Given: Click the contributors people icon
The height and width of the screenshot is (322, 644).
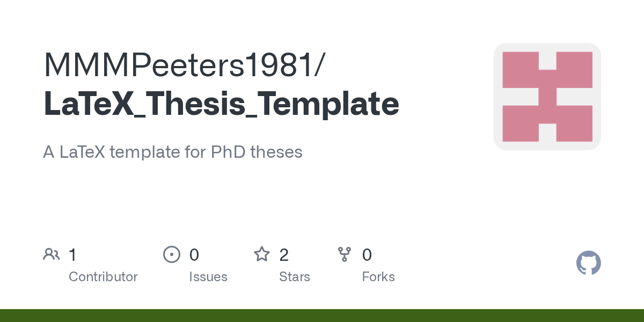Looking at the screenshot, I should pyautogui.click(x=52, y=254).
